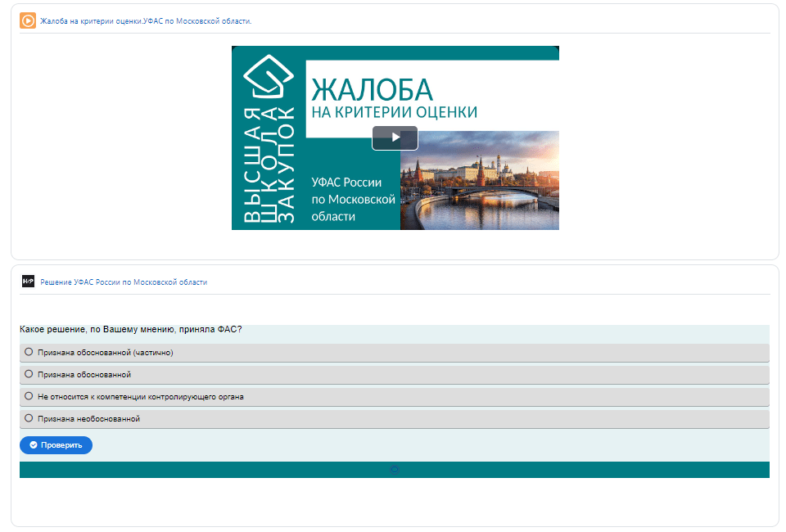Viewport: 786px width, 532px height.
Task: Pick the Признана необоснованной option
Action: (x=29, y=418)
